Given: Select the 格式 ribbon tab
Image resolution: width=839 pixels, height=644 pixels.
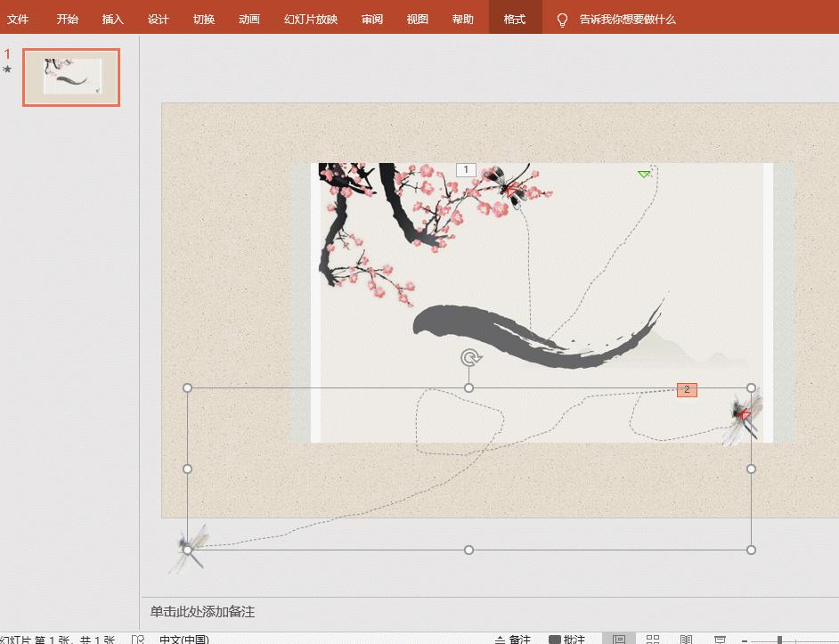Looking at the screenshot, I should [515, 18].
